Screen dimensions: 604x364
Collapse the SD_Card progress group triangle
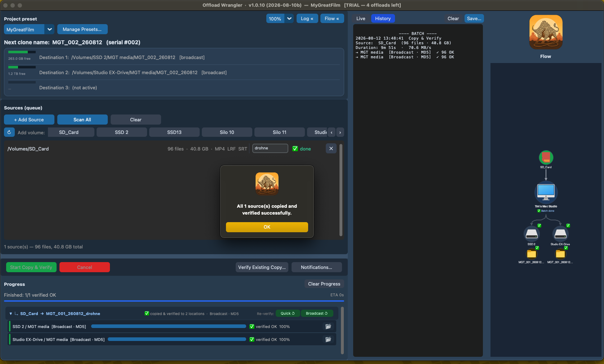coord(11,314)
